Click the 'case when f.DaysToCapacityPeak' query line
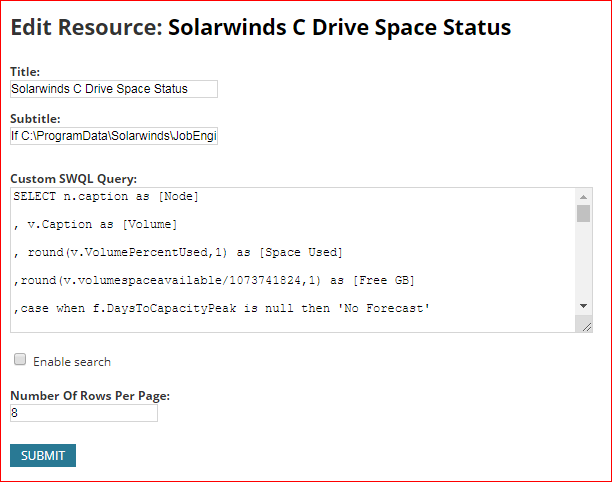Image resolution: width=612 pixels, height=482 pixels. pyautogui.click(x=221, y=309)
